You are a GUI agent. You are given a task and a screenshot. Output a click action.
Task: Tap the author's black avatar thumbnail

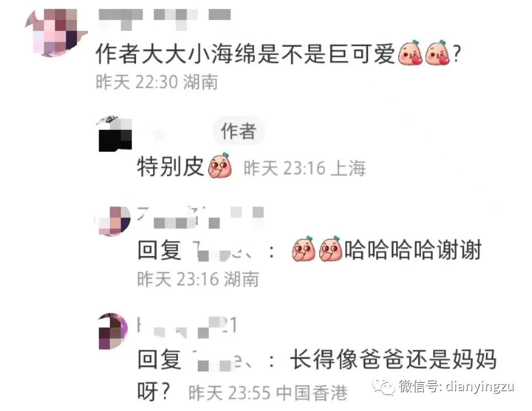pos(115,134)
